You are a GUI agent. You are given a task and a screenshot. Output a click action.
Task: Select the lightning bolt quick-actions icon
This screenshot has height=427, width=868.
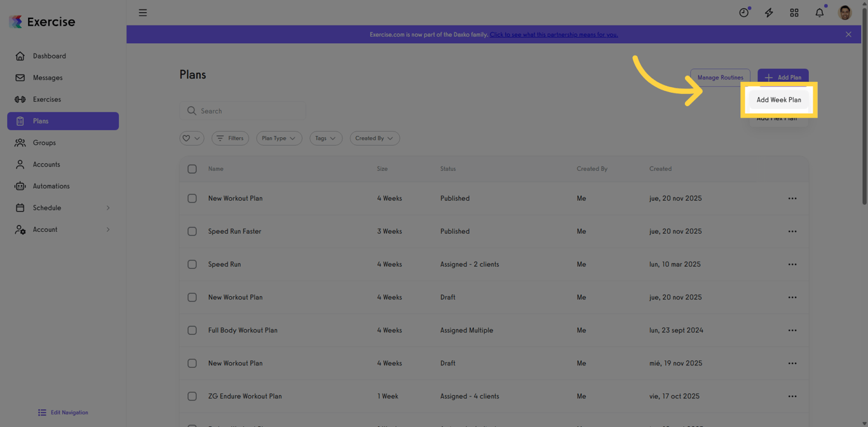click(x=769, y=12)
